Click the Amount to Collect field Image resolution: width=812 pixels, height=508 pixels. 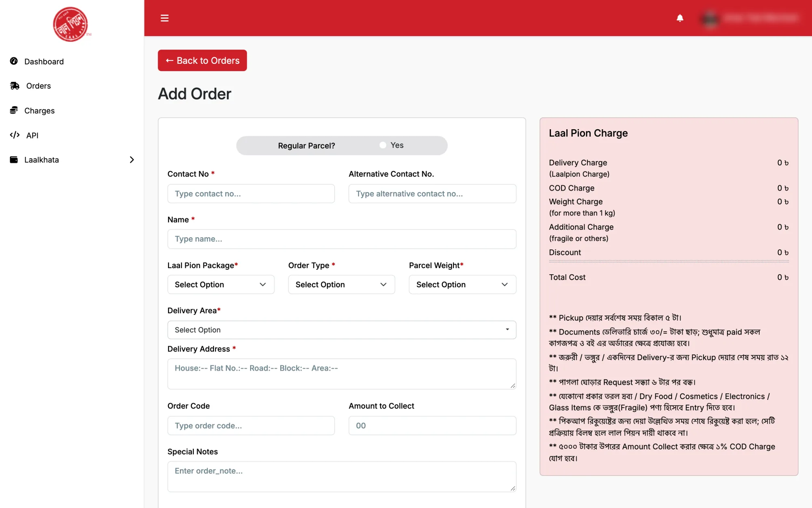point(432,426)
